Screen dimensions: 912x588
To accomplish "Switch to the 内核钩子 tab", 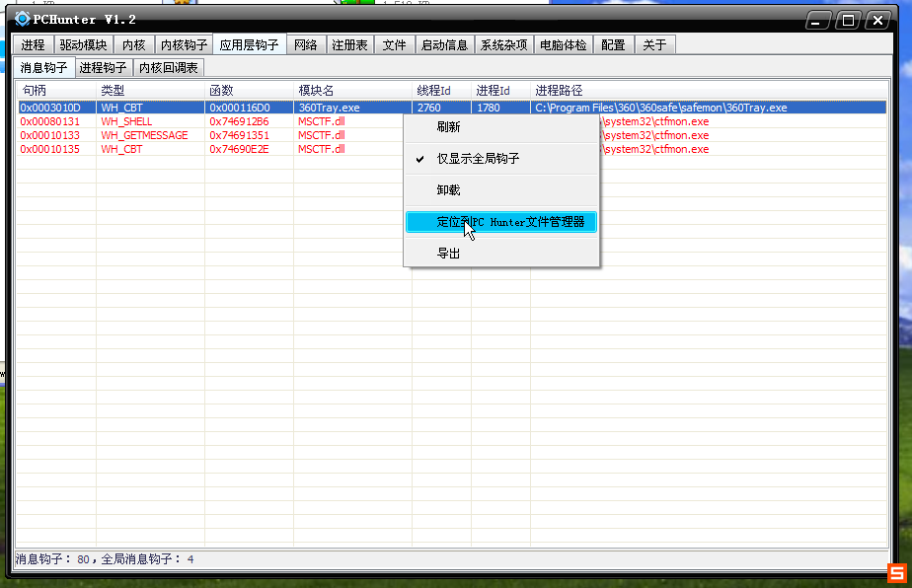I will [x=184, y=44].
